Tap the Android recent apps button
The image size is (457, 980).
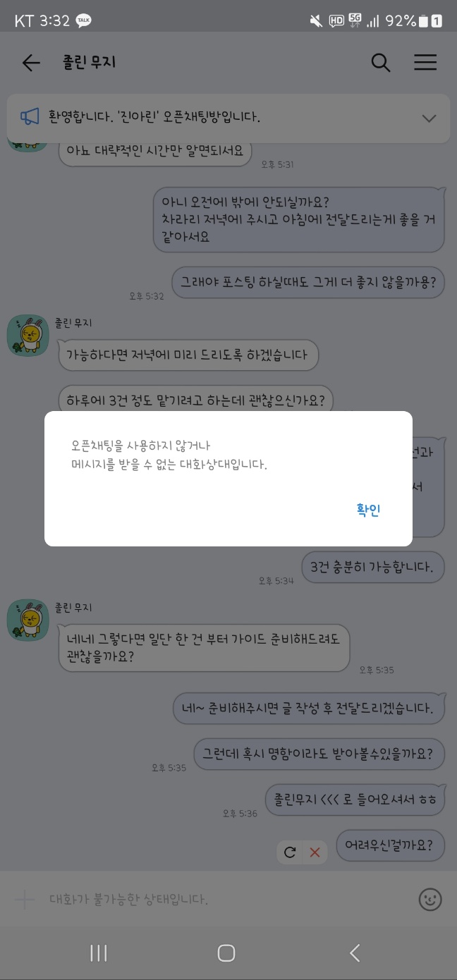pyautogui.click(x=99, y=953)
